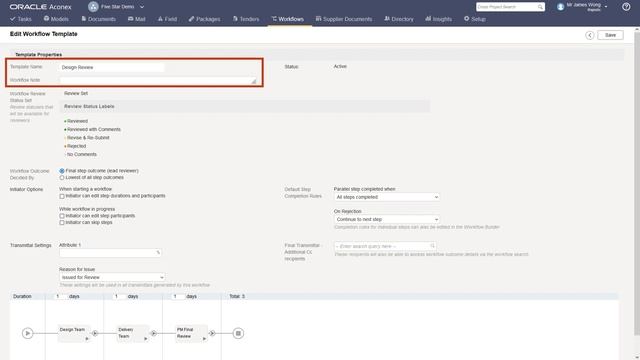Click the No Comments status label

pos(82,154)
